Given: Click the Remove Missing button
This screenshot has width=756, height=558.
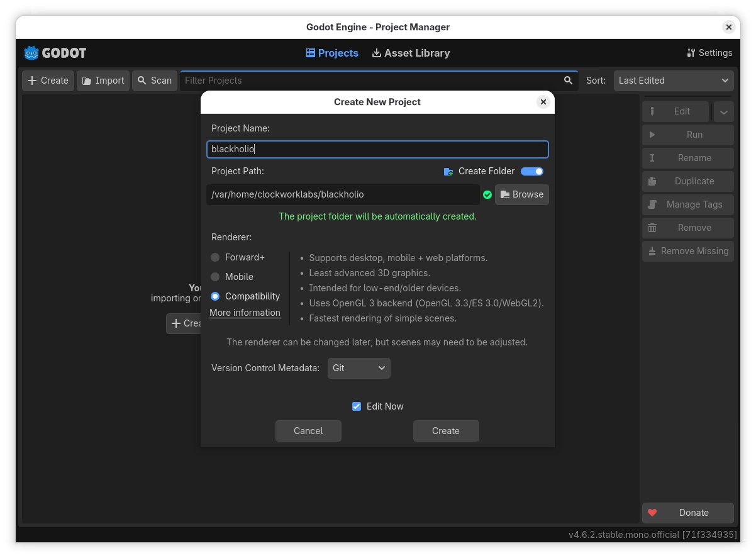Looking at the screenshot, I should (x=688, y=251).
